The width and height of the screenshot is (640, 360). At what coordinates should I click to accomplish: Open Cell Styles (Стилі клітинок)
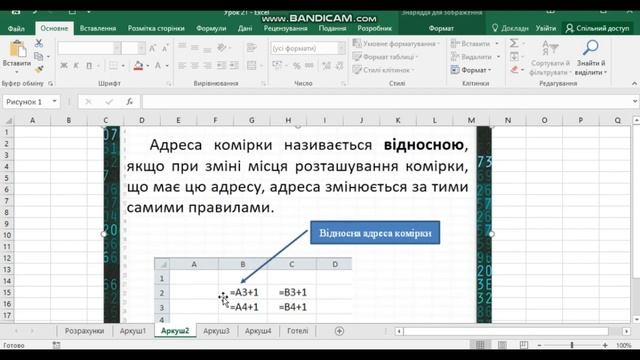pos(383,70)
